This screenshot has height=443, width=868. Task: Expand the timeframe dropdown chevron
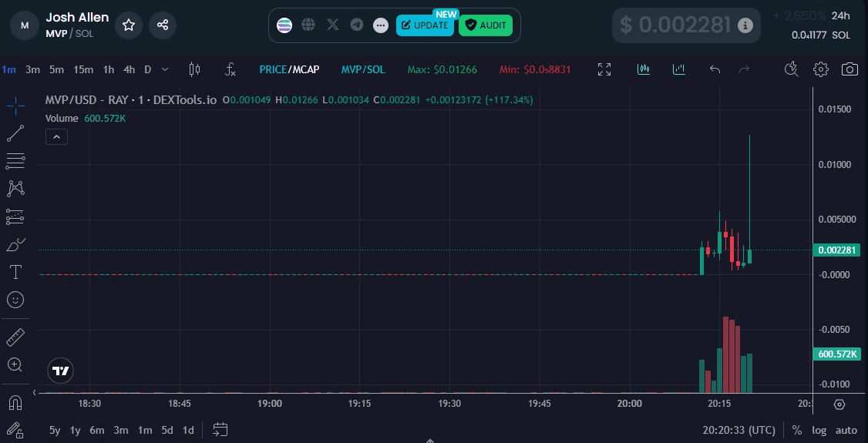click(x=165, y=69)
